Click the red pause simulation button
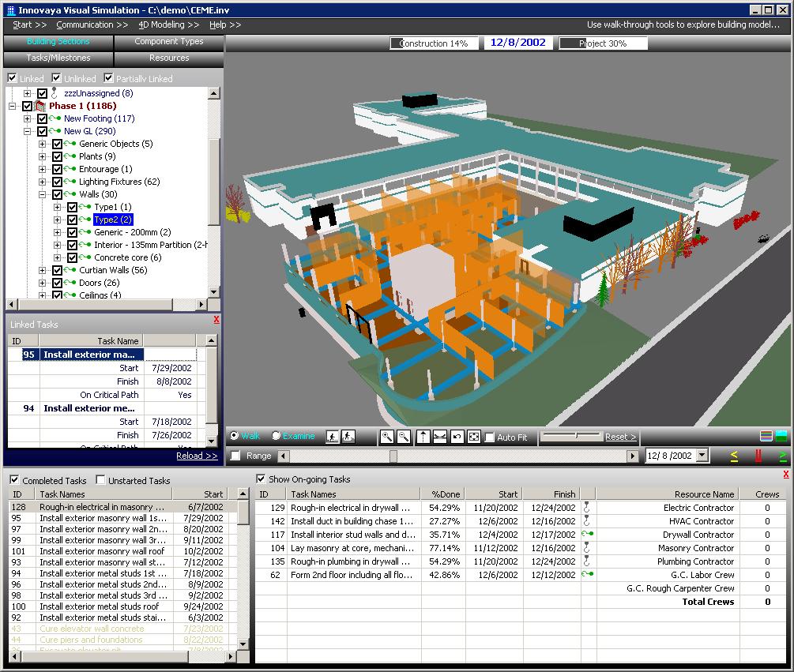The width and height of the screenshot is (794, 672). coord(758,456)
